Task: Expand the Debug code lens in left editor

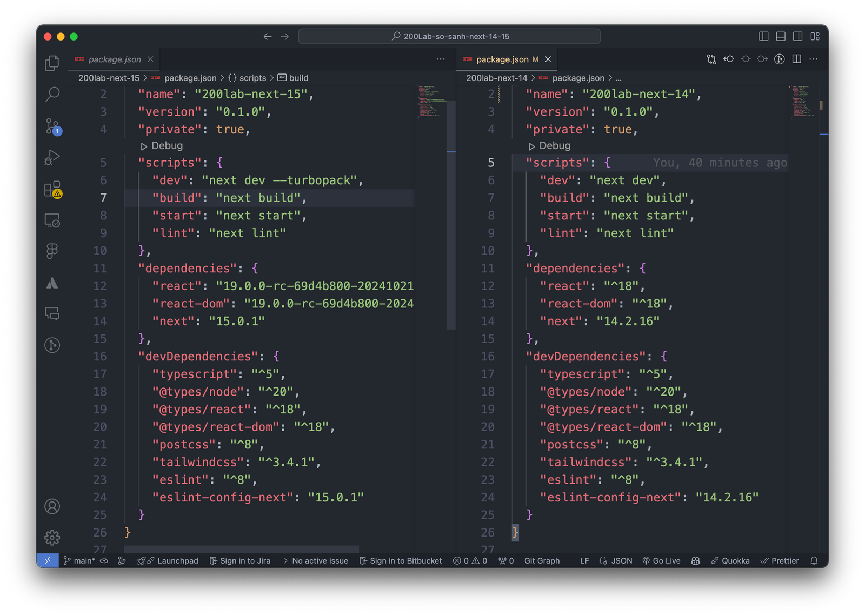Action: (x=162, y=146)
